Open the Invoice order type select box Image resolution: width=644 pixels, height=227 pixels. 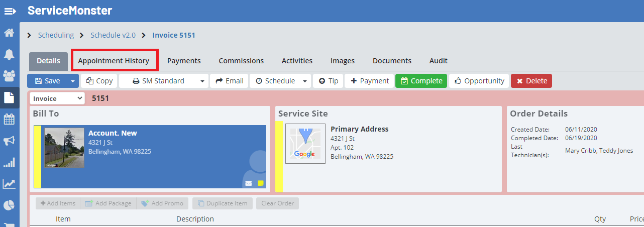point(57,98)
